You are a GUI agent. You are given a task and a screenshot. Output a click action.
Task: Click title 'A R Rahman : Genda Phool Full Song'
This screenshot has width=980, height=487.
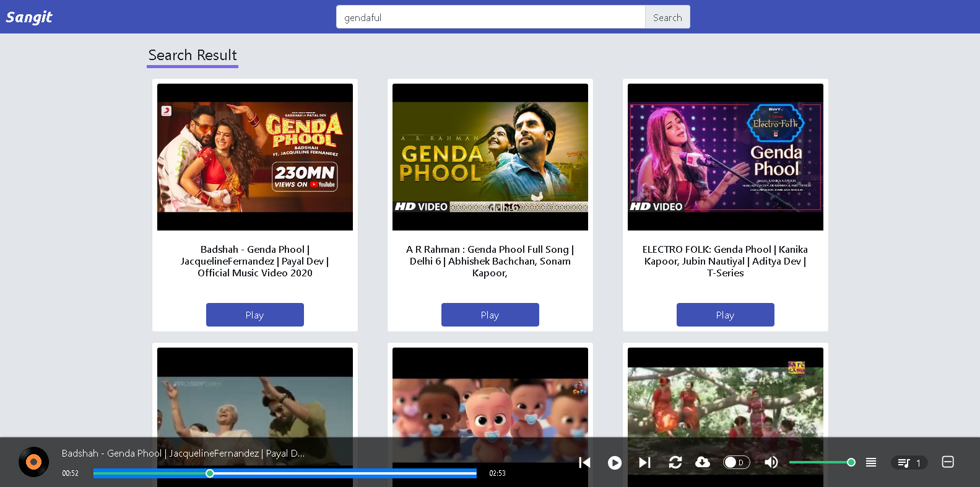(490, 261)
